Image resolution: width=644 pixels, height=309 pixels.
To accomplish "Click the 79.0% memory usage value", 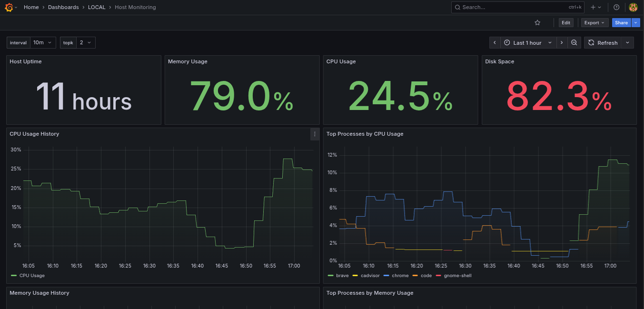I will pyautogui.click(x=242, y=96).
